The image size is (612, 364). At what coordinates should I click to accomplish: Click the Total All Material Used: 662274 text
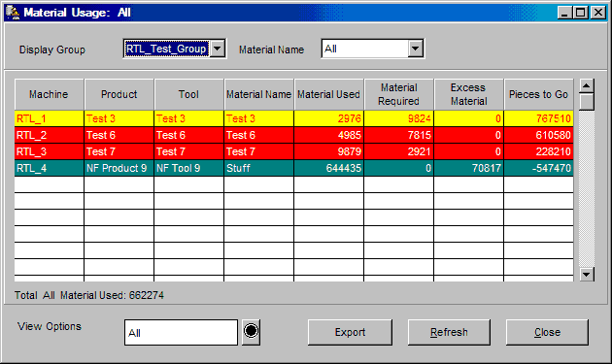[89, 295]
